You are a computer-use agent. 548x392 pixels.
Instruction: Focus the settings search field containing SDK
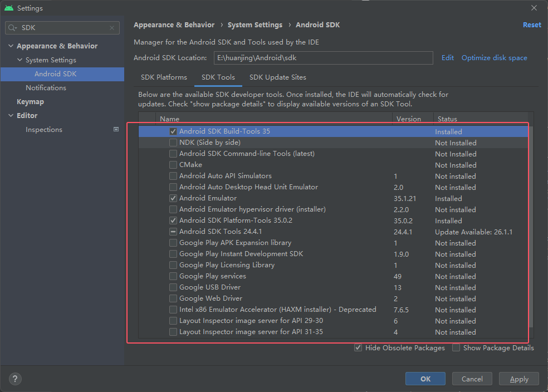pos(62,28)
